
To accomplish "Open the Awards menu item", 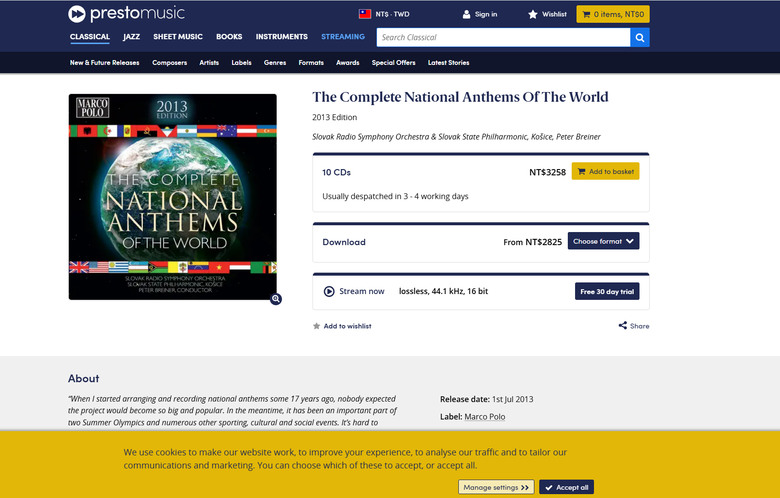I will 348,63.
